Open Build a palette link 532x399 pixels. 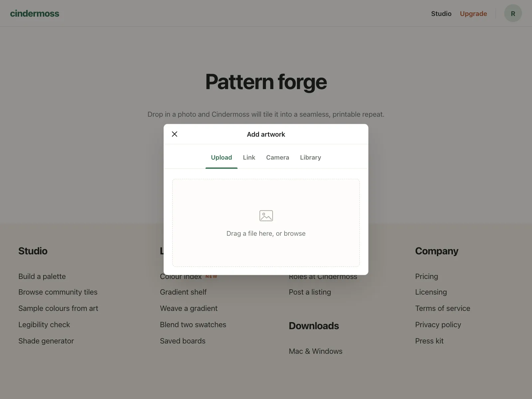[x=42, y=276]
